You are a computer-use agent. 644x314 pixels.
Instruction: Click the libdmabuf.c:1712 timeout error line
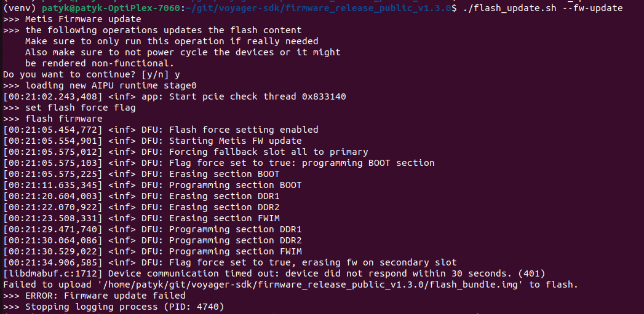(x=274, y=273)
